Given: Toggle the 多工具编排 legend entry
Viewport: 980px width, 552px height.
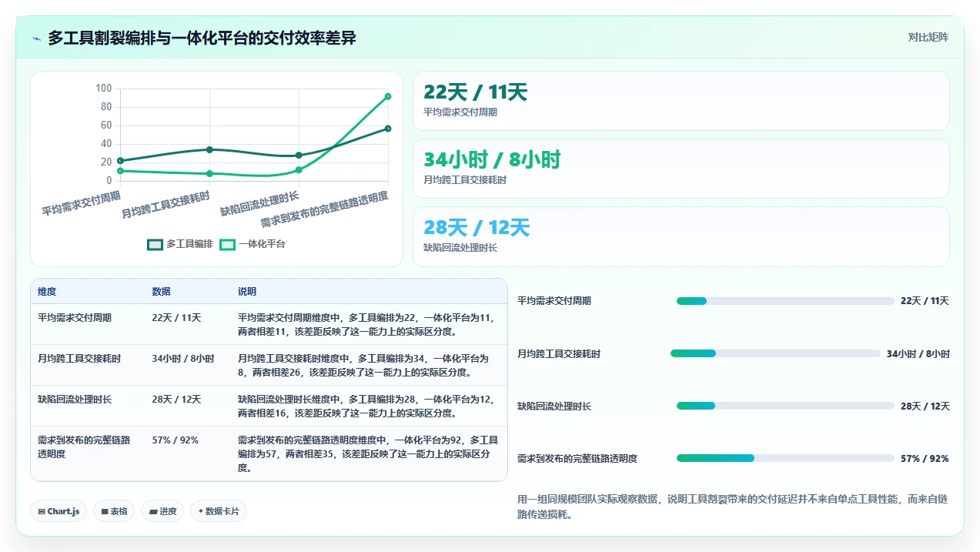Looking at the screenshot, I should [x=179, y=244].
